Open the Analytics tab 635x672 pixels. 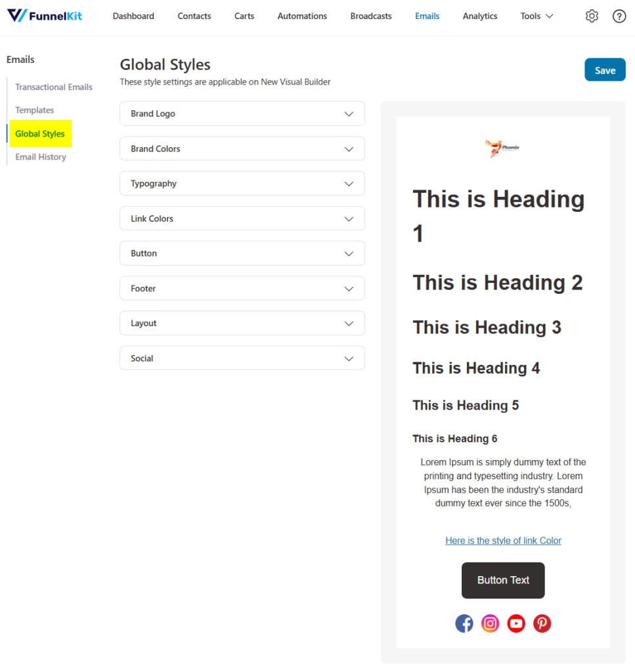(x=480, y=16)
